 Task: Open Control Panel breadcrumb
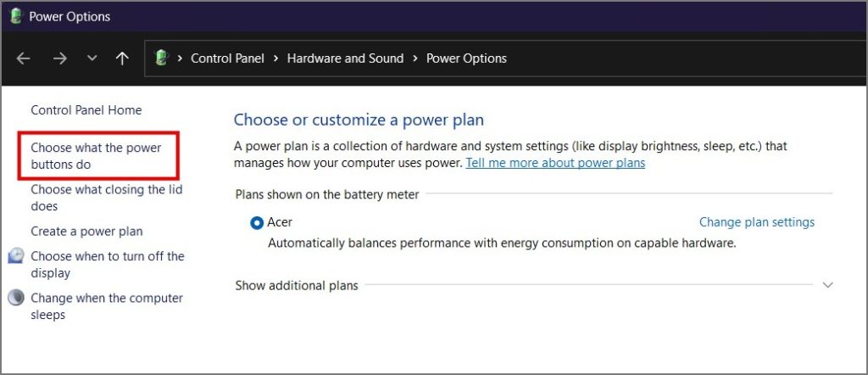[227, 59]
